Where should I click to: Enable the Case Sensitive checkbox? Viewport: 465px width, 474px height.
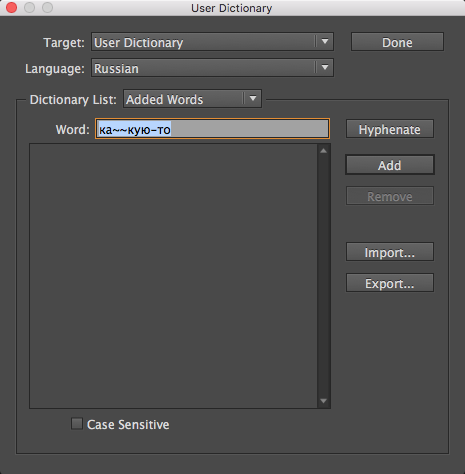click(x=77, y=424)
